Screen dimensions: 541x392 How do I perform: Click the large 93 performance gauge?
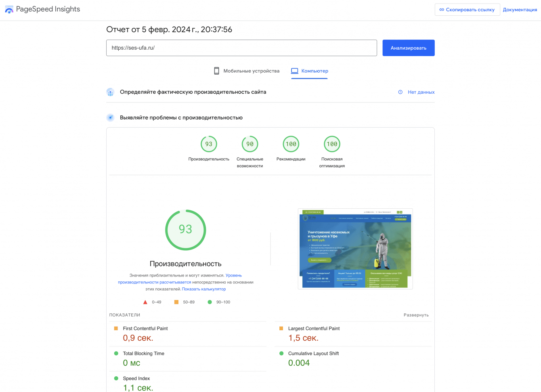pos(186,230)
